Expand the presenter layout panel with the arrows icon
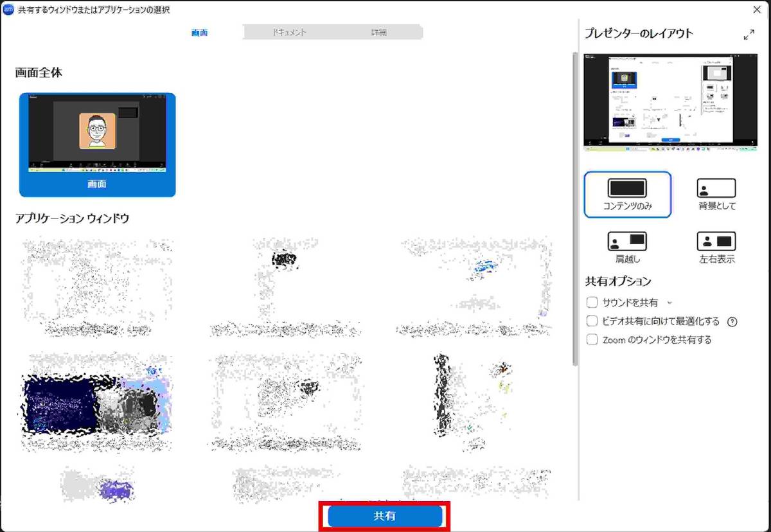 point(749,35)
